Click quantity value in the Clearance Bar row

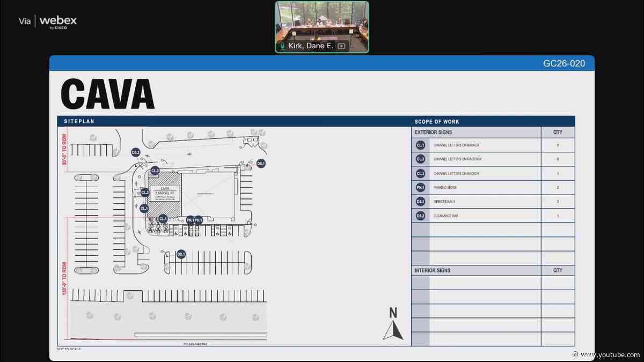tap(558, 216)
